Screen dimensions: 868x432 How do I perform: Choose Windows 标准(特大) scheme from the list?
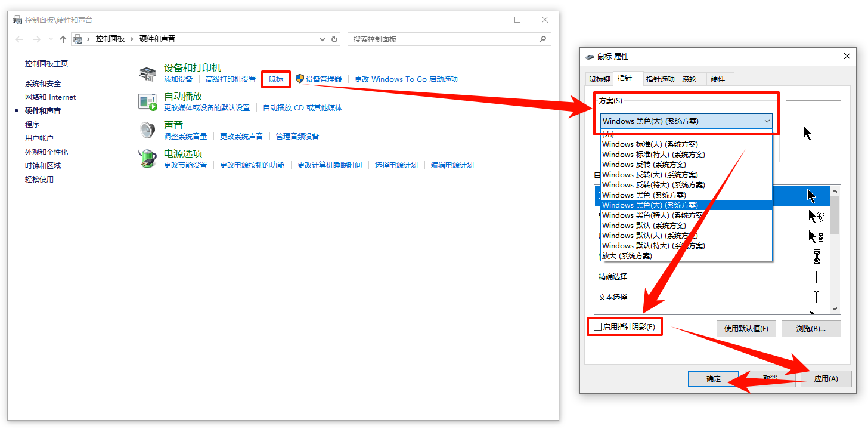(686, 154)
